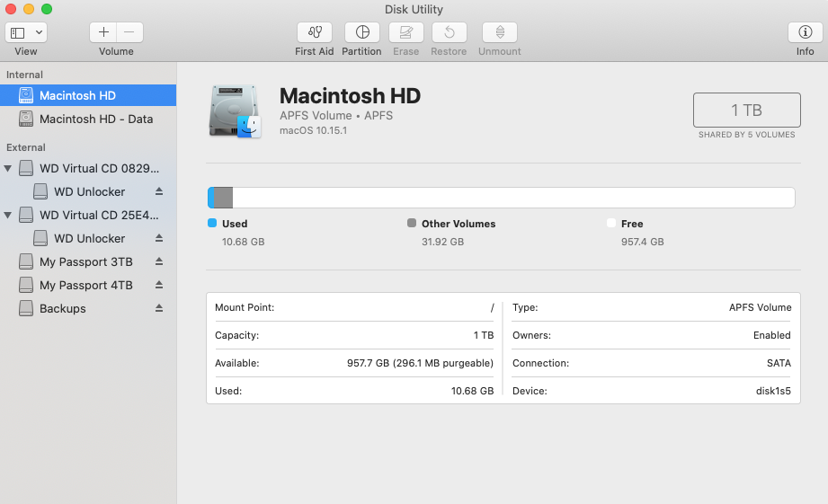Click the Owners 'Enabled' value
The height and width of the screenshot is (504, 828).
(x=771, y=335)
